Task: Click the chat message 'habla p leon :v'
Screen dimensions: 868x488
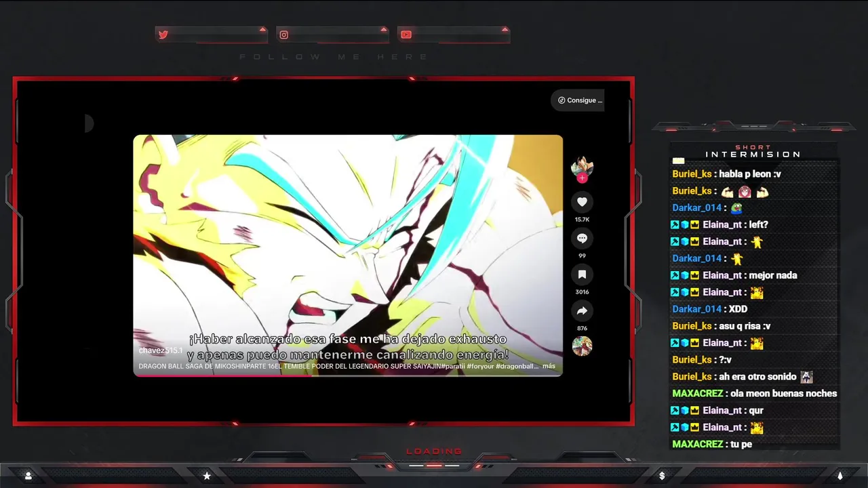Action: pyautogui.click(x=750, y=174)
